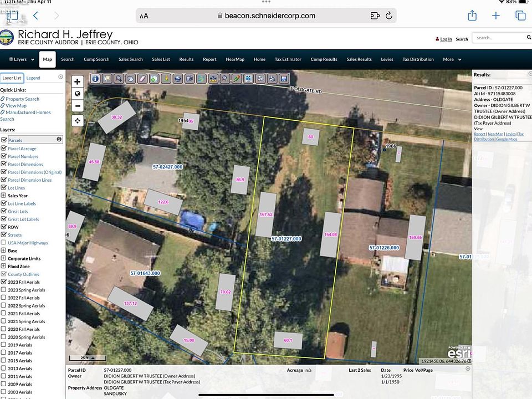Viewport: 532px width, 399px height.
Task: Click the measure tool with question mark
Action: [x=213, y=79]
